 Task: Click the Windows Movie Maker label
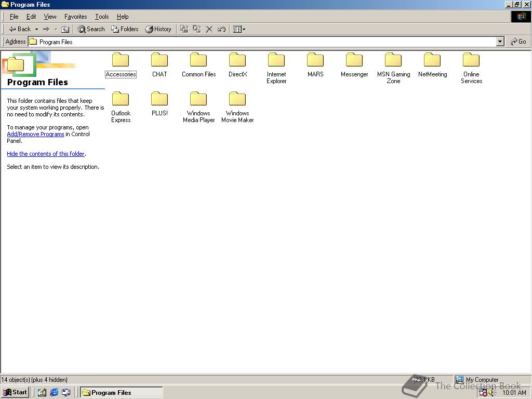tap(237, 117)
